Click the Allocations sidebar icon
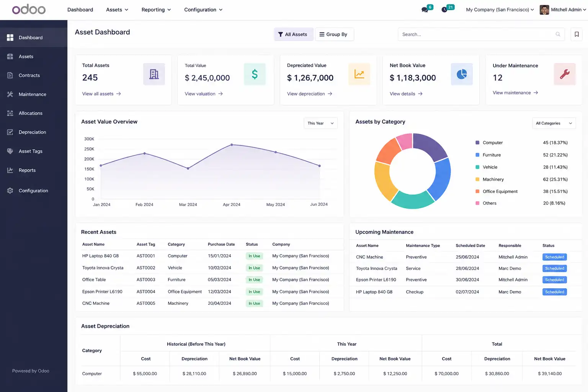Screen dimensions: 588x392 point(10,113)
